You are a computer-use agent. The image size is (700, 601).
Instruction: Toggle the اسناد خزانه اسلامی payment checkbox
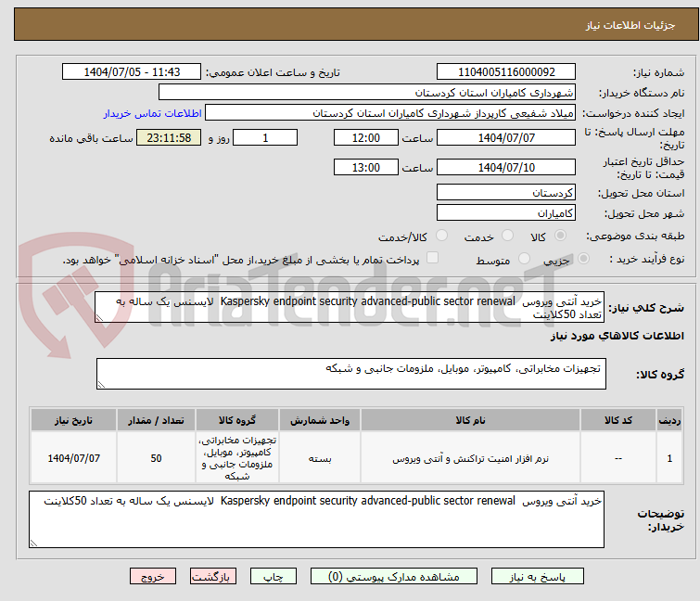tap(432, 260)
